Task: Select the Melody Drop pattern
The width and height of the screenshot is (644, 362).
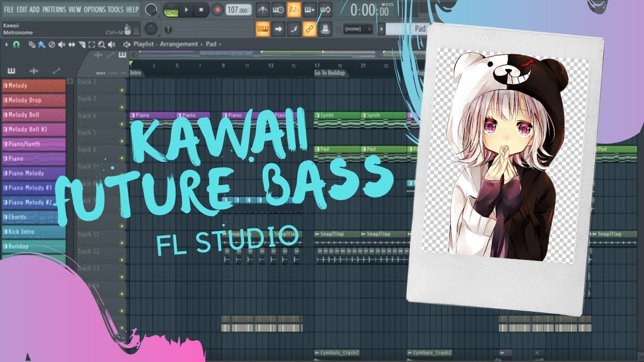Action: [34, 101]
